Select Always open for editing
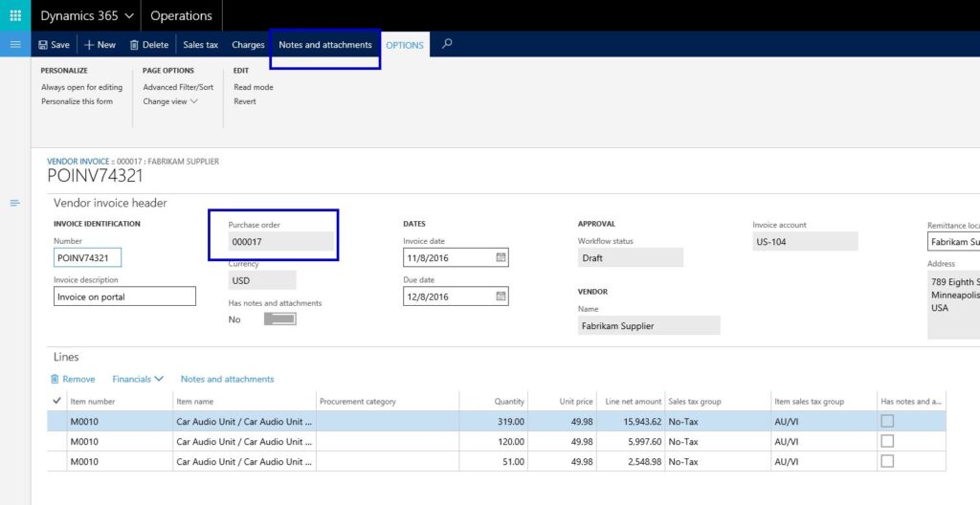 pyautogui.click(x=82, y=87)
